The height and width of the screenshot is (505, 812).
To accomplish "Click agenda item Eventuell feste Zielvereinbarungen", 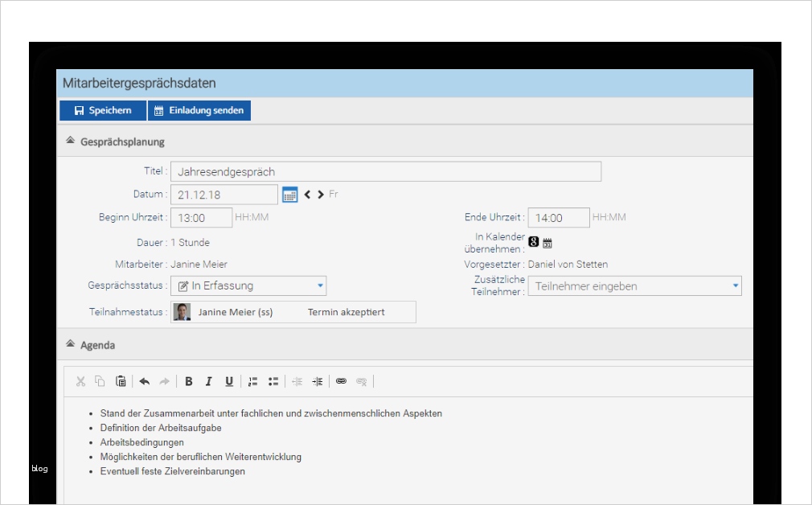I will pyautogui.click(x=172, y=471).
